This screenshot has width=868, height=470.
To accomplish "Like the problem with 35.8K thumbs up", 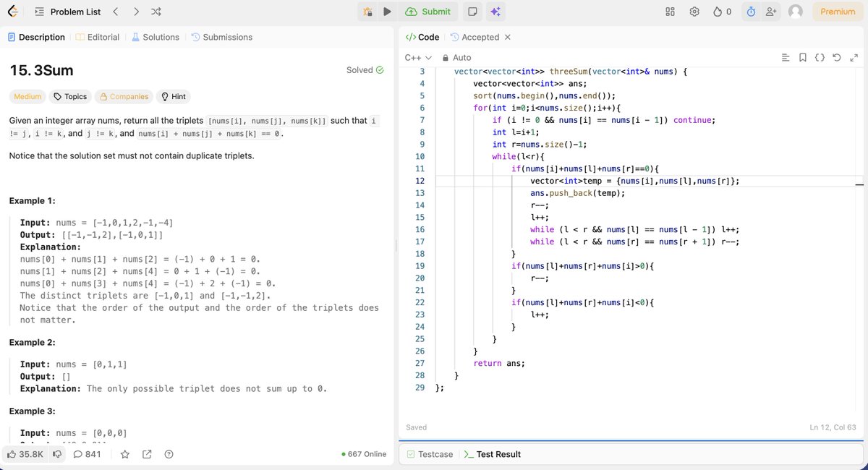I will point(25,454).
